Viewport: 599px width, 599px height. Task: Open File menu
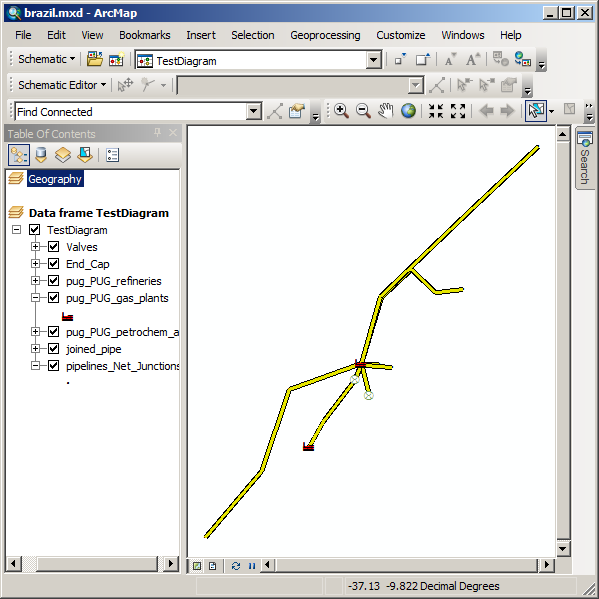click(x=23, y=35)
